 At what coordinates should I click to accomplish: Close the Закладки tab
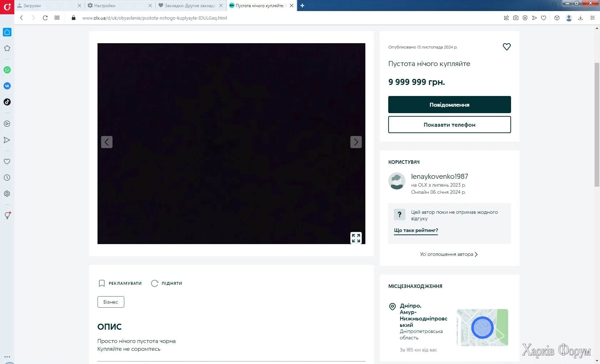pos(221,6)
